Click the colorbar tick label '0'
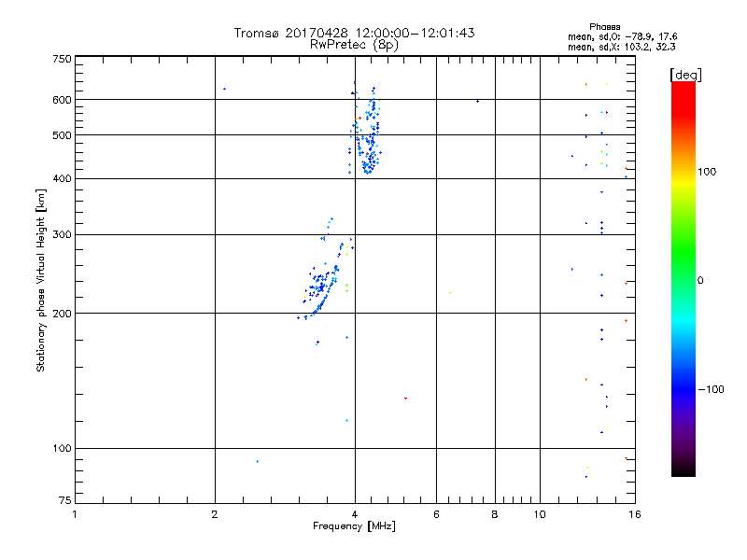This screenshot has width=747, height=560. pyautogui.click(x=700, y=281)
